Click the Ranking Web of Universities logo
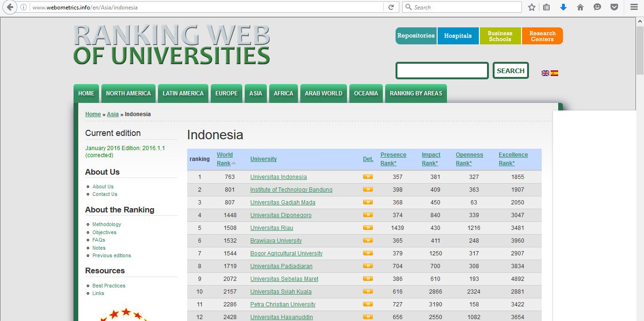Image resolution: width=644 pixels, height=321 pixels. pos(172,44)
